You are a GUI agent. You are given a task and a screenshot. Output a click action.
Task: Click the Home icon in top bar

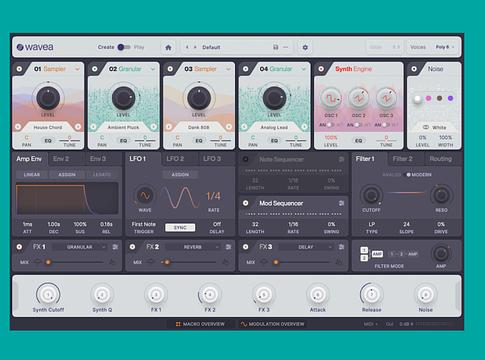click(168, 47)
